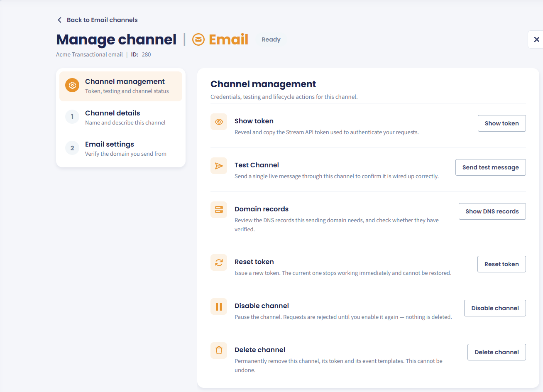Screen dimensions: 543x392
Task: Open the Channel management sidebar section
Action: coord(121,86)
